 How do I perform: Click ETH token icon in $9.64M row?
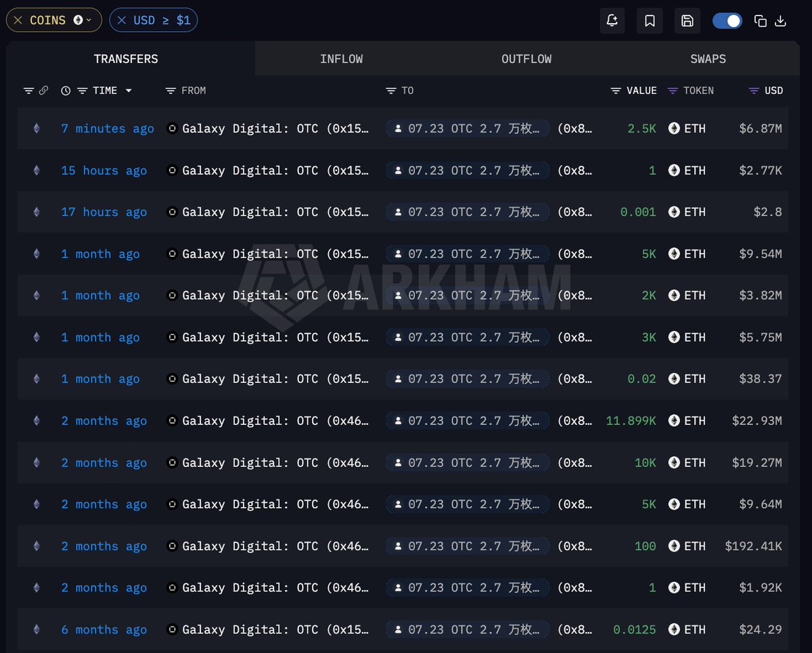pyautogui.click(x=674, y=504)
